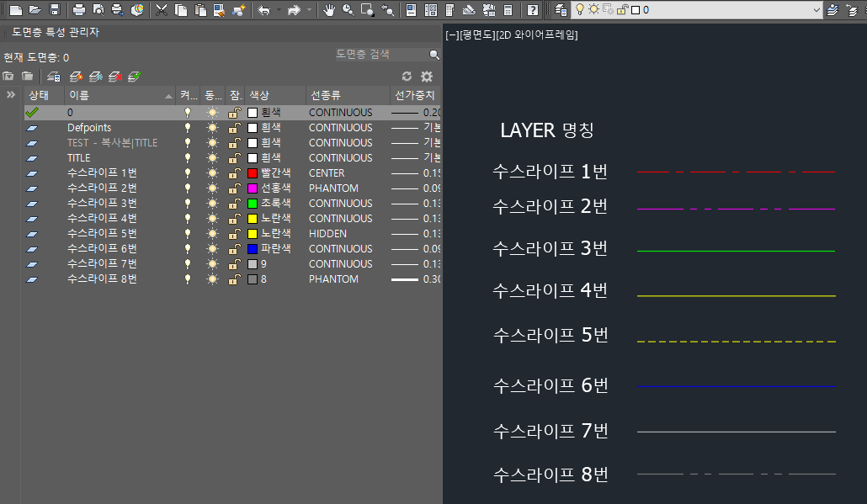Change HIDDEN linetype of 수스라이프 5번
The height and width of the screenshot is (504, 867).
(x=328, y=234)
